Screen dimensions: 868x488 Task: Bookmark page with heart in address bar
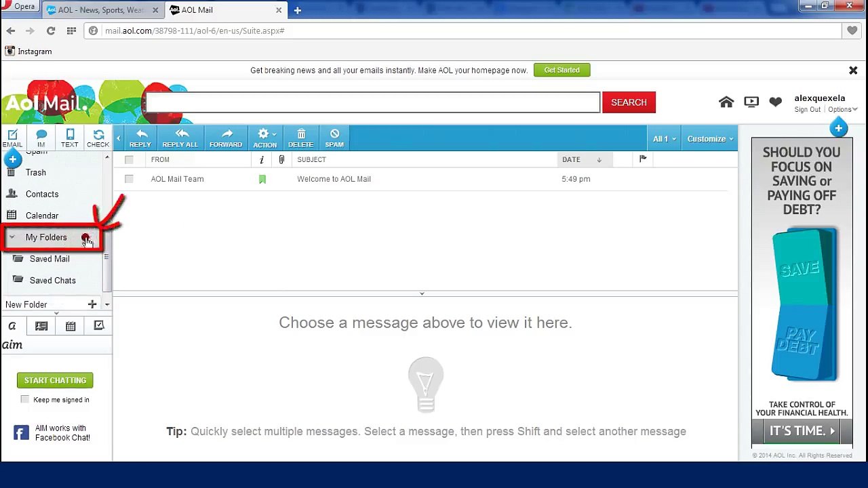[x=852, y=31]
